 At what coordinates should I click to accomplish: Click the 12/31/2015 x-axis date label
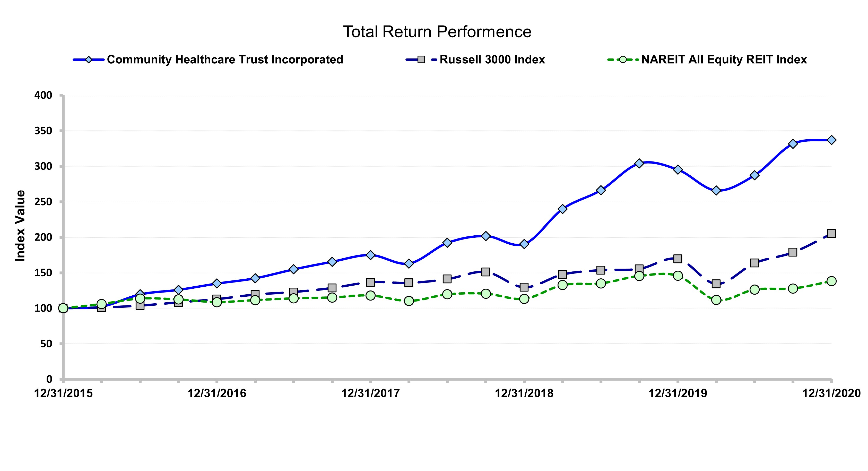coord(63,393)
